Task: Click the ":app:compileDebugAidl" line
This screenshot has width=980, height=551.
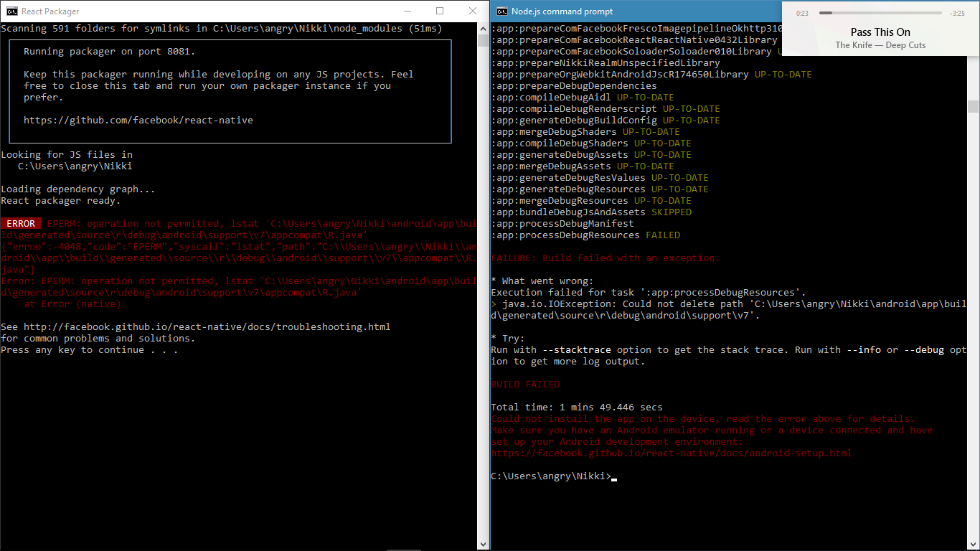Action: pyautogui.click(x=583, y=98)
